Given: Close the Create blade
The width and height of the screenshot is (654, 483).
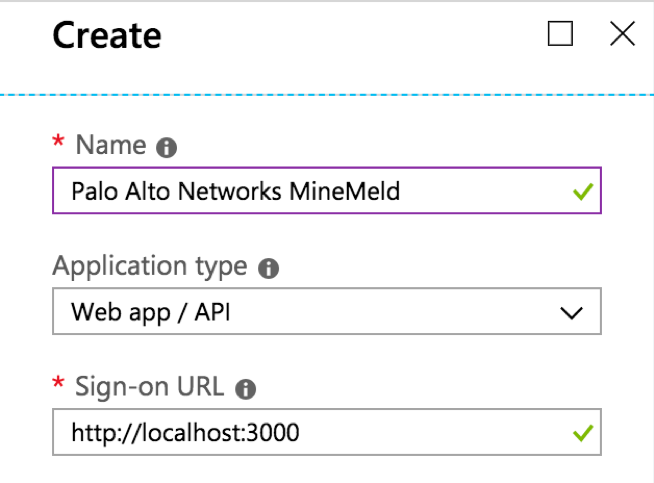Looking at the screenshot, I should pos(622,35).
